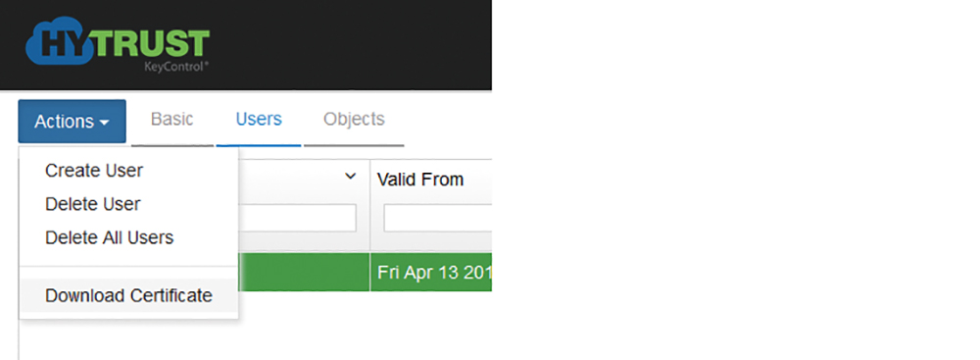Focus the filter box under the Valid From header
This screenshot has width=980, height=360.
coord(437,218)
